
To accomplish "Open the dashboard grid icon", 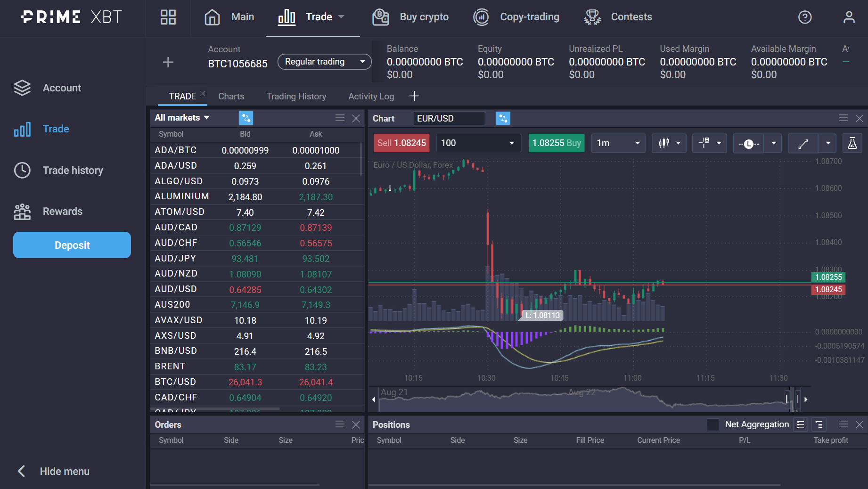I will (168, 17).
